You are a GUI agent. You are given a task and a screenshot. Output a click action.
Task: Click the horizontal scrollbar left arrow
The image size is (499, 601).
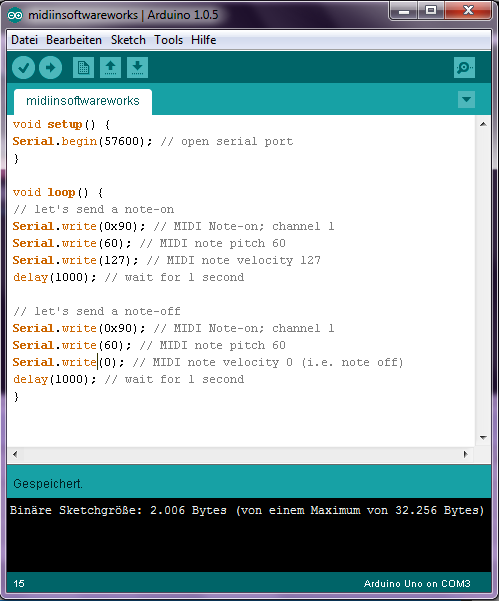(15, 455)
